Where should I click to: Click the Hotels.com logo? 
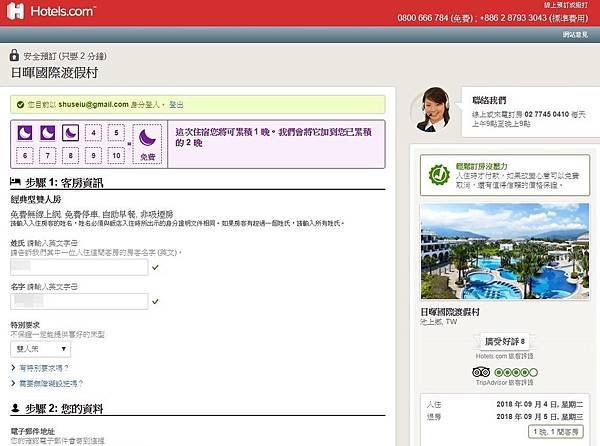point(51,11)
